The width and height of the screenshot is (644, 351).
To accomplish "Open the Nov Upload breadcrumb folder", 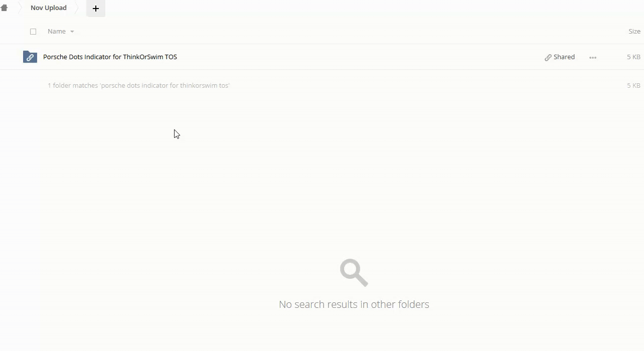I will 49,8.
